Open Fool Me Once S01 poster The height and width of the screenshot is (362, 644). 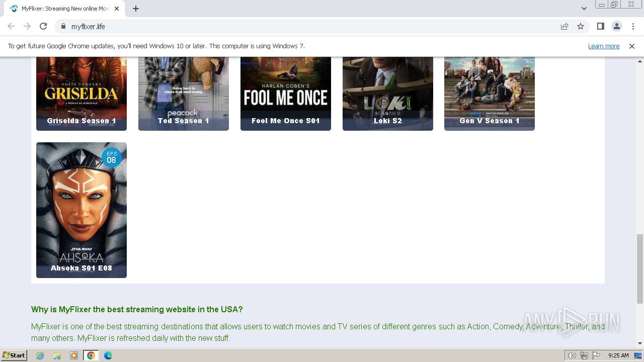coord(286,94)
